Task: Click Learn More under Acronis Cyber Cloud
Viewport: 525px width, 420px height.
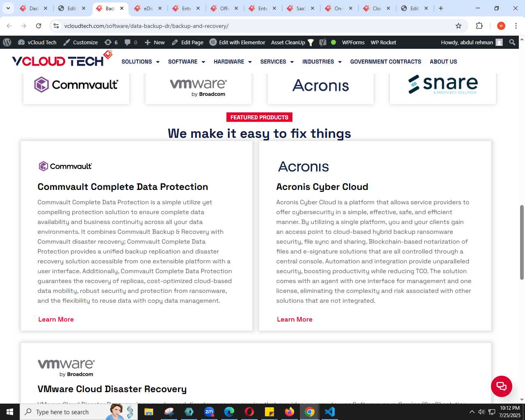Action: [x=294, y=320]
